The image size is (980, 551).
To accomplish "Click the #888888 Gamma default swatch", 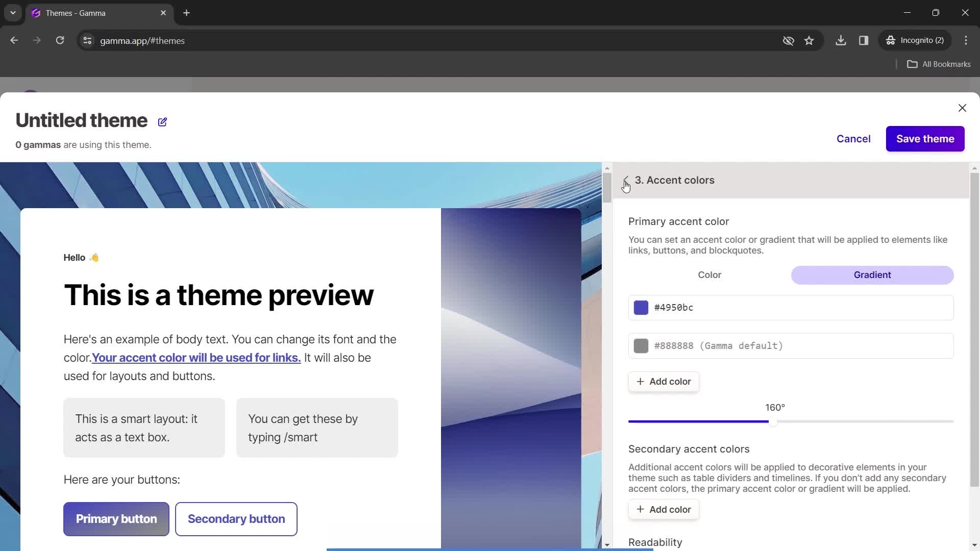I will click(x=640, y=346).
